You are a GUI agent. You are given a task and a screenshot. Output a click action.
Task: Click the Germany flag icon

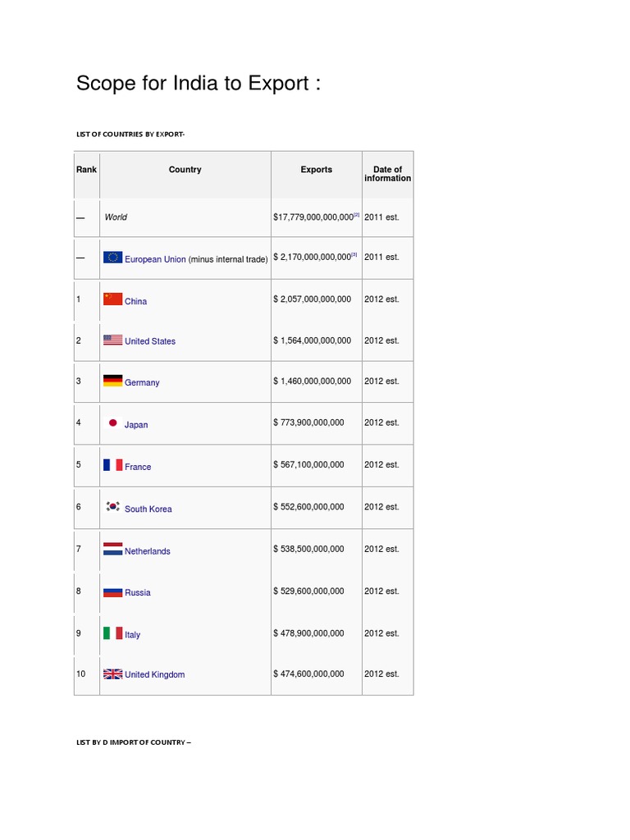pos(112,381)
